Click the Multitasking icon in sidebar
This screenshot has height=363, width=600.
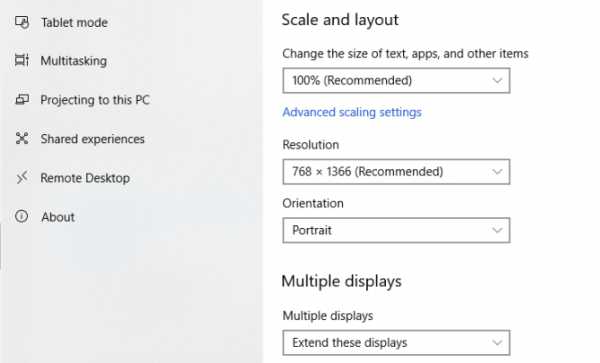pyautogui.click(x=22, y=60)
